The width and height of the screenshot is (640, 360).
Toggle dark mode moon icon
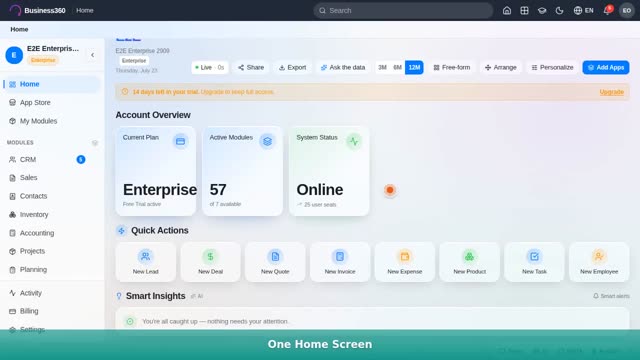(x=560, y=11)
